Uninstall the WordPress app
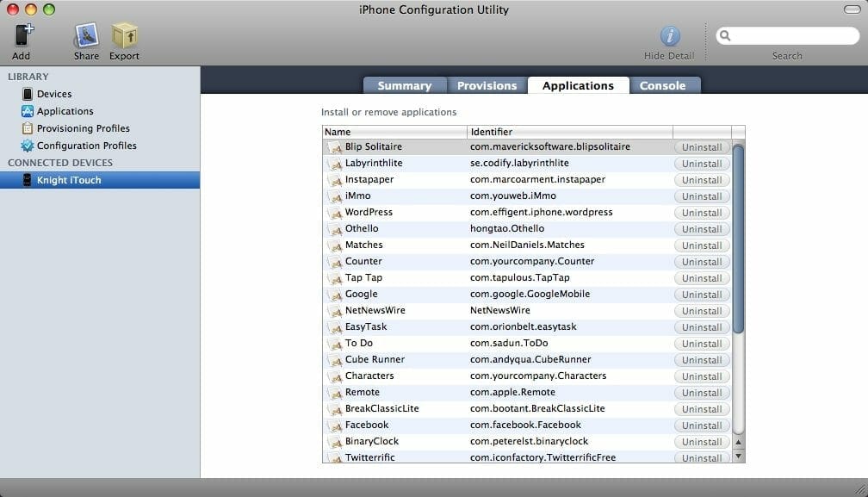Viewport: 868px width, 497px height. (x=701, y=213)
